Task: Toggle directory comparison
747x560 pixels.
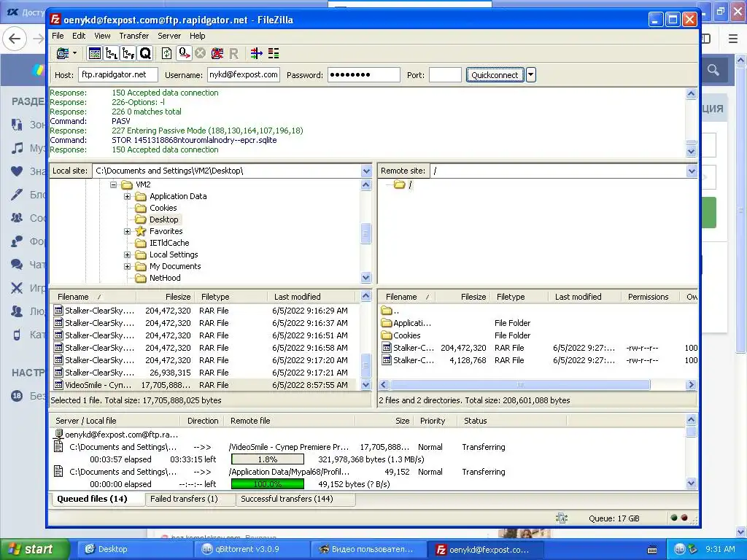Action: pyautogui.click(x=274, y=53)
